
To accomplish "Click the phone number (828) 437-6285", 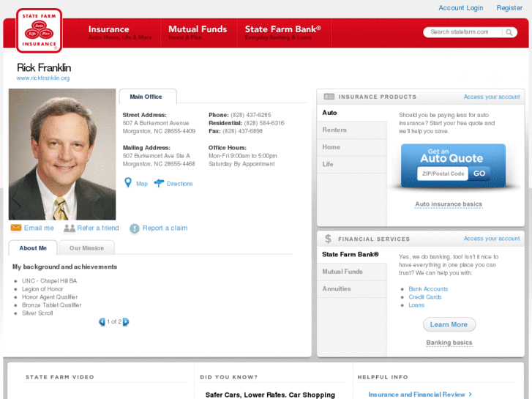I will [251, 115].
